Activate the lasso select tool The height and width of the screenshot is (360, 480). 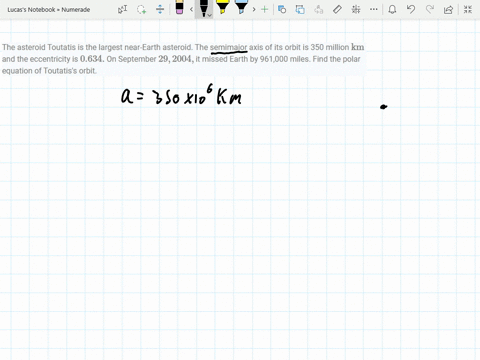tap(141, 9)
